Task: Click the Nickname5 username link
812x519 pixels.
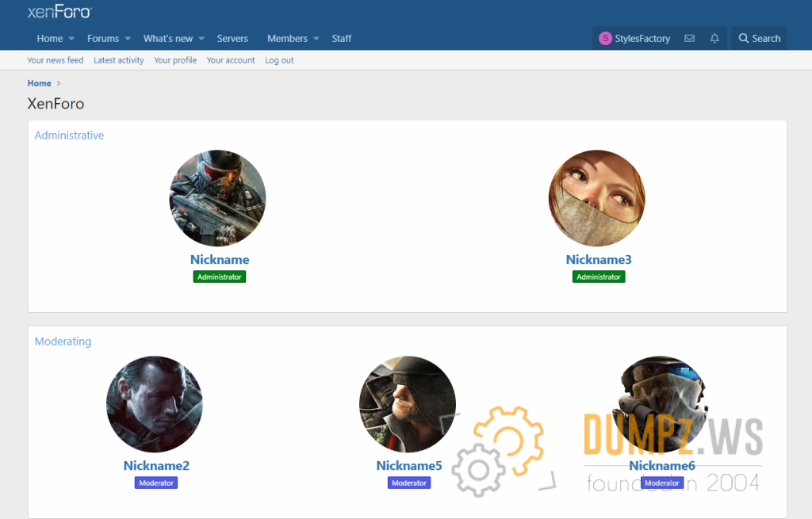Action: 409,466
